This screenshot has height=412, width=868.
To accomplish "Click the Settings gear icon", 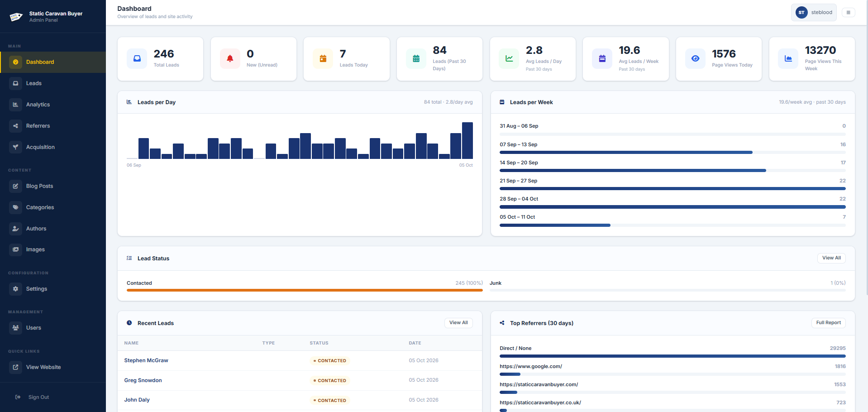I will pos(16,289).
